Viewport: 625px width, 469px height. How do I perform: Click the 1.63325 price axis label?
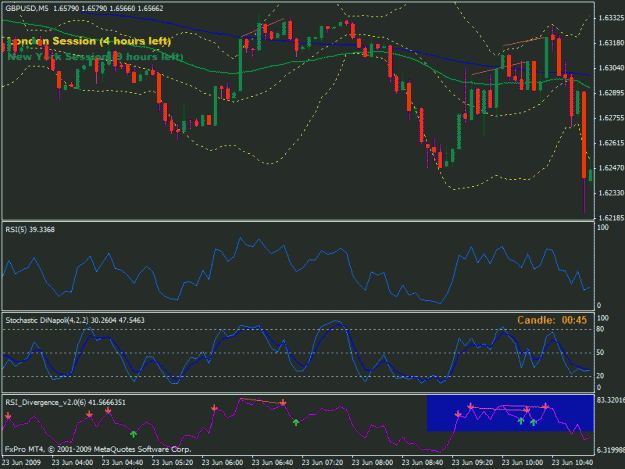pyautogui.click(x=611, y=18)
